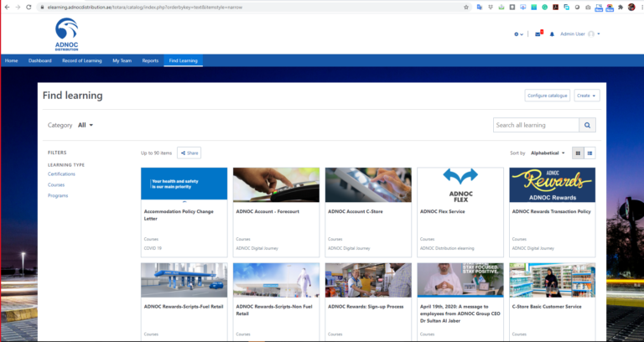Screen dimensions: 644x342
Task: Bookmark this page with the star
Action: pyautogui.click(x=466, y=7)
